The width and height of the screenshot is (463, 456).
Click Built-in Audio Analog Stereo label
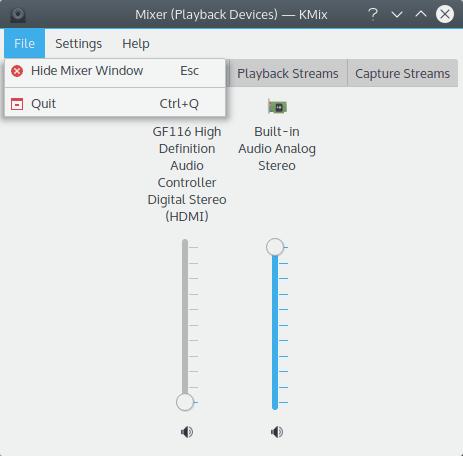[x=277, y=148]
